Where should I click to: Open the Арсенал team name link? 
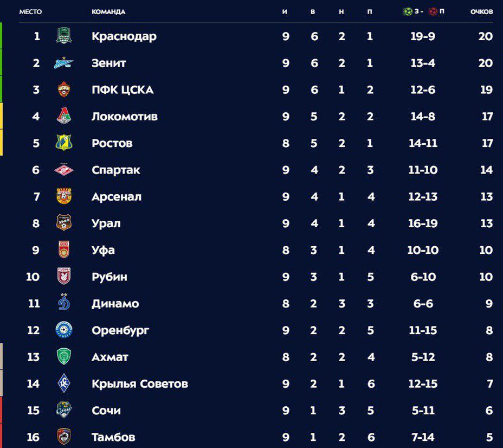pyautogui.click(x=117, y=196)
